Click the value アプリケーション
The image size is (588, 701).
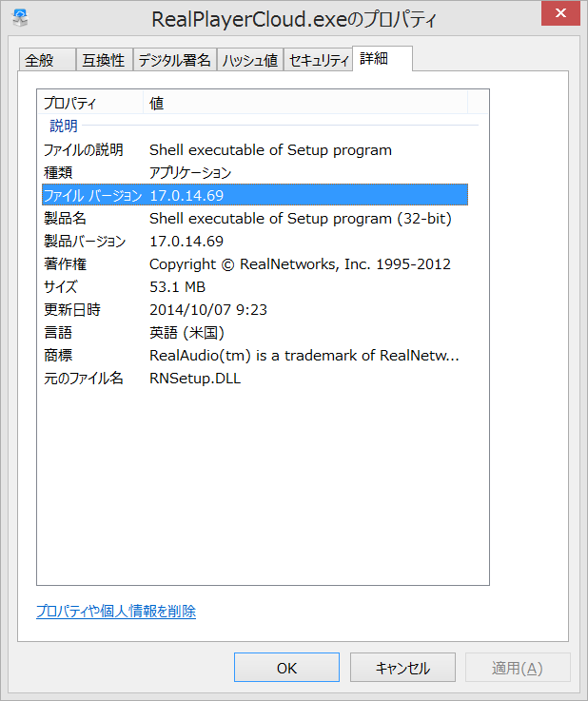pos(190,172)
